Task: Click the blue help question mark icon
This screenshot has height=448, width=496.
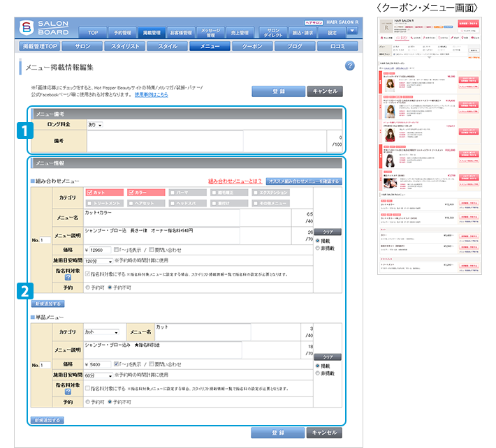Action: (x=350, y=66)
